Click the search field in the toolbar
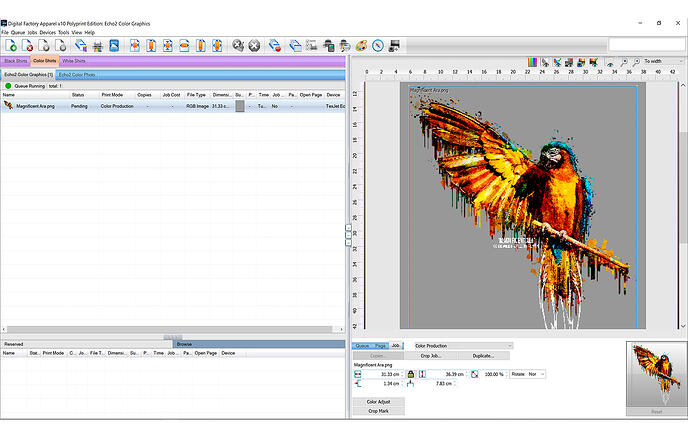 (647, 44)
